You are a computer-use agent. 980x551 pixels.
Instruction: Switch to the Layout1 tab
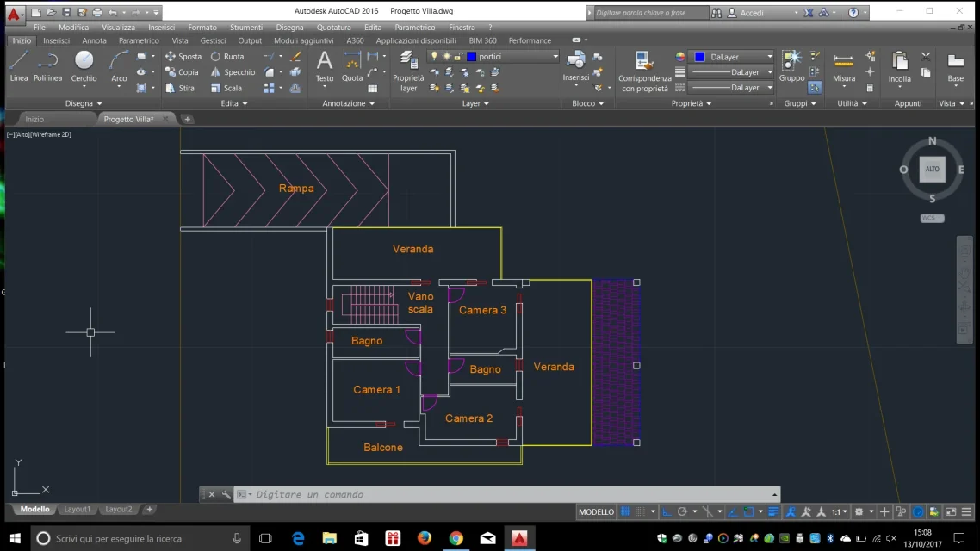point(77,510)
